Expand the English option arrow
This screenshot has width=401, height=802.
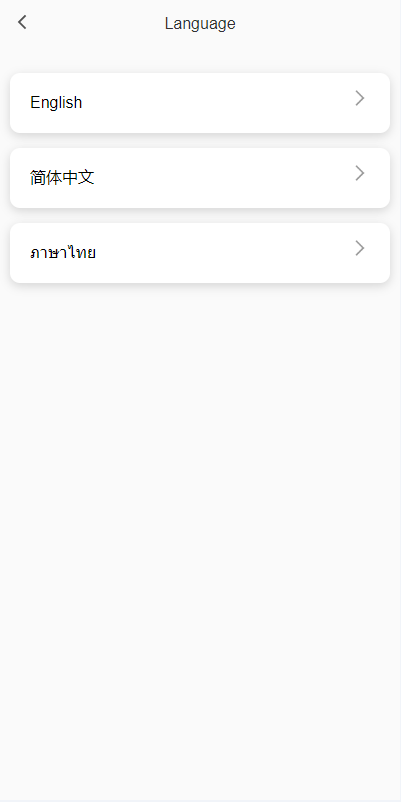pyautogui.click(x=360, y=98)
